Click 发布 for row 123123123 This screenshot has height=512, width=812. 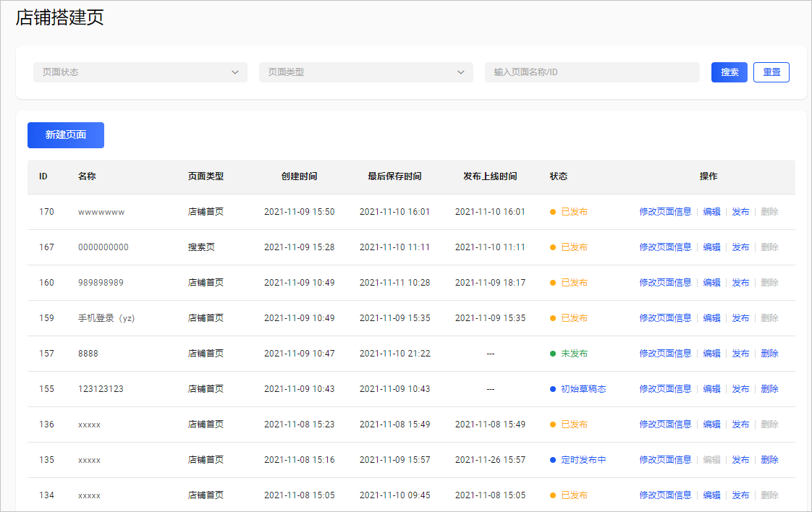point(740,389)
